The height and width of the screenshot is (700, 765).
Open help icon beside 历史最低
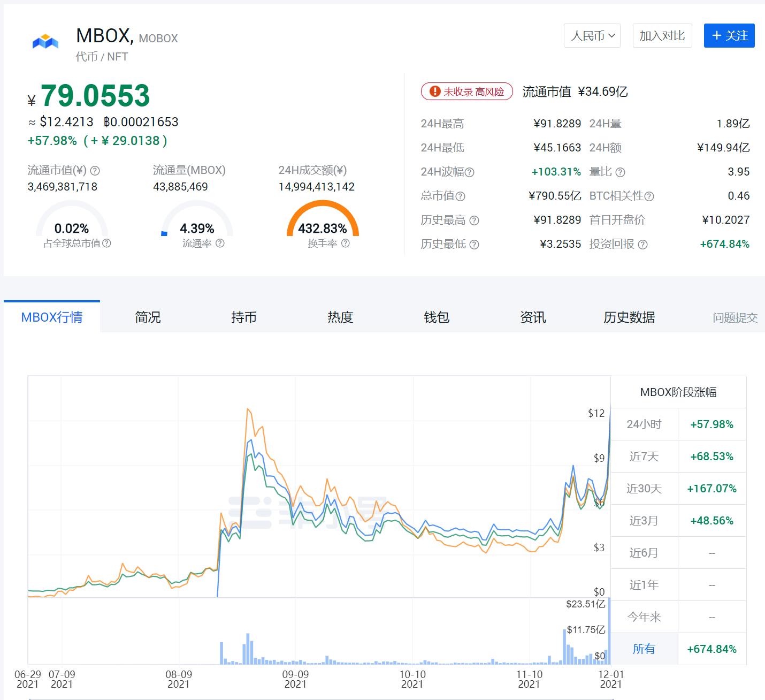(x=474, y=245)
